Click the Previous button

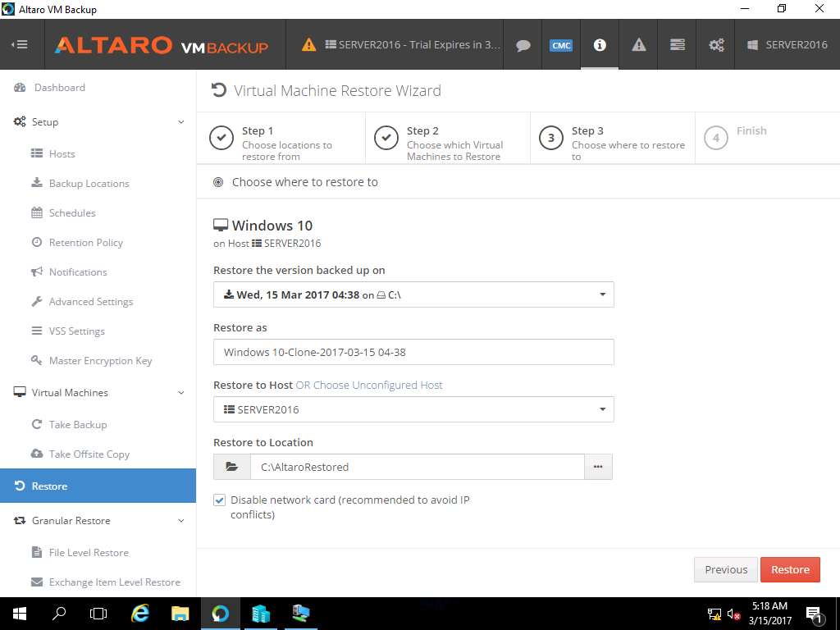(x=726, y=569)
